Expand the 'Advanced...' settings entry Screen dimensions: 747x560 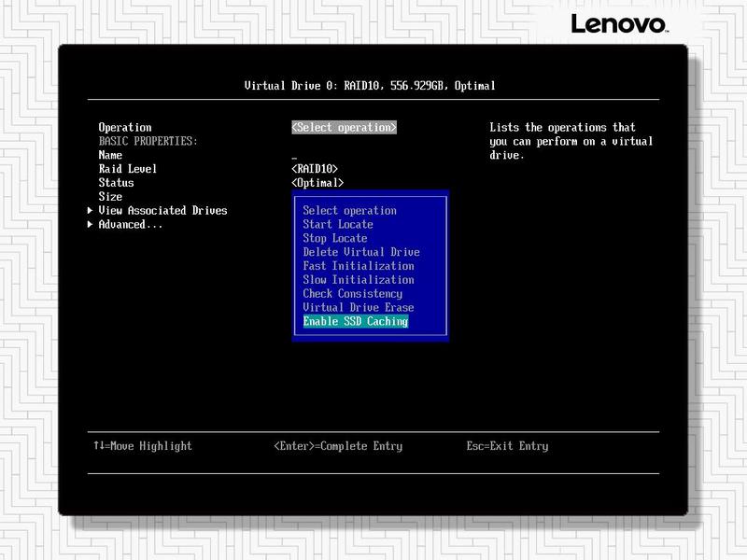click(130, 225)
